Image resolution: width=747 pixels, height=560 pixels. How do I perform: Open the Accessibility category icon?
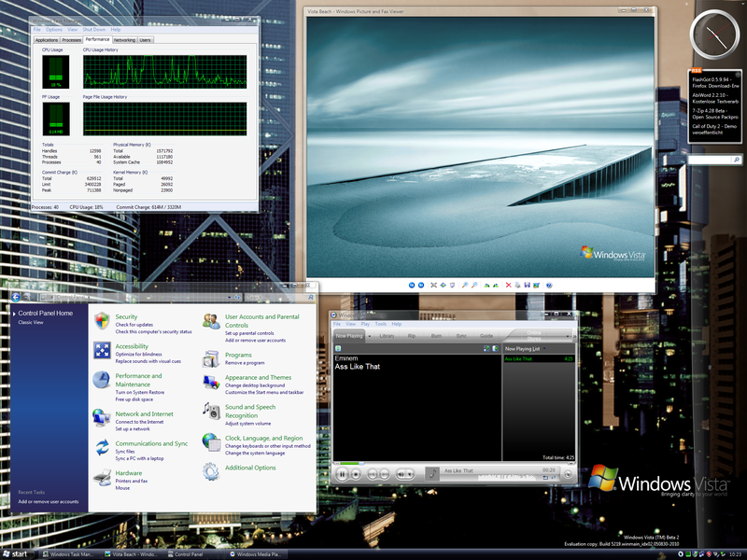103,351
